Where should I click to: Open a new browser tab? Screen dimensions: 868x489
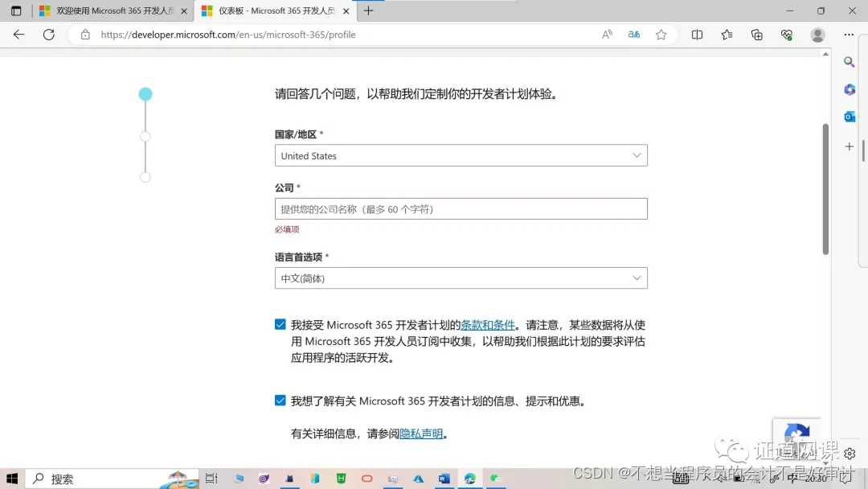tap(368, 10)
